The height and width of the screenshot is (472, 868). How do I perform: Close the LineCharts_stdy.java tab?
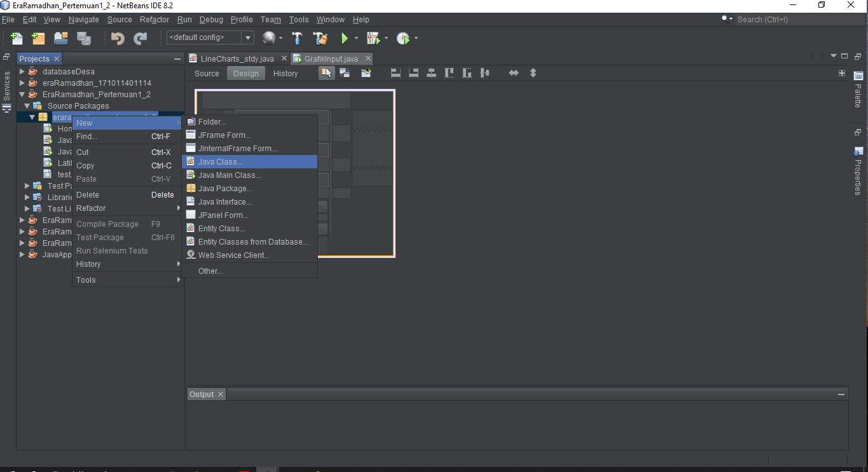284,58
